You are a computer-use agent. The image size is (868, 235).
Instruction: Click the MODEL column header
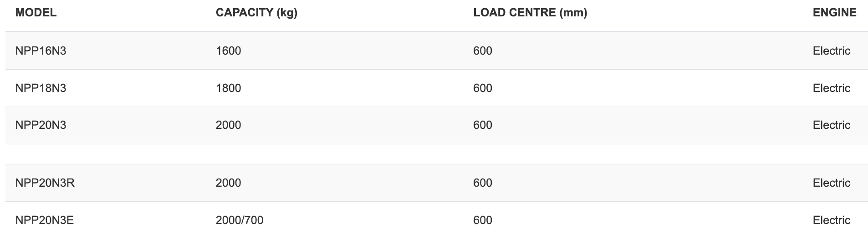click(36, 13)
